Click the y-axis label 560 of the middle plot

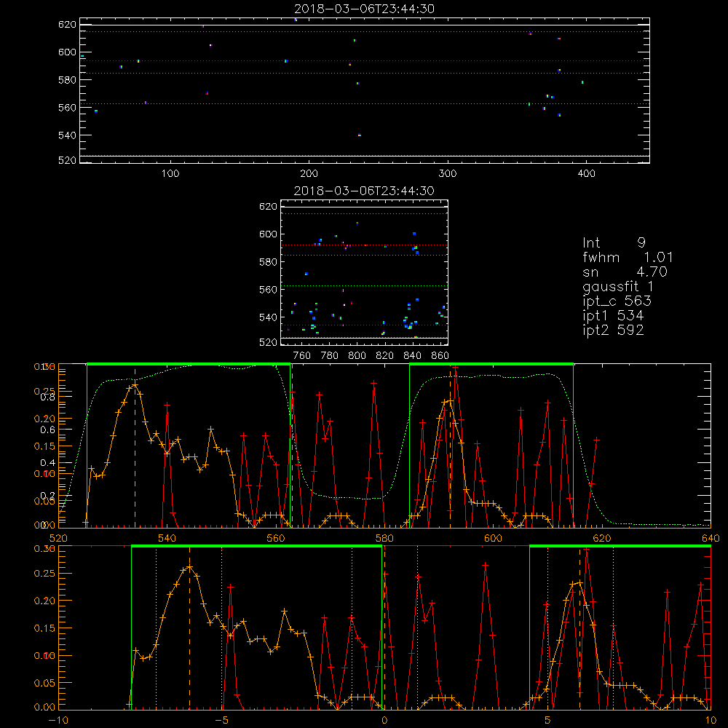click(269, 289)
